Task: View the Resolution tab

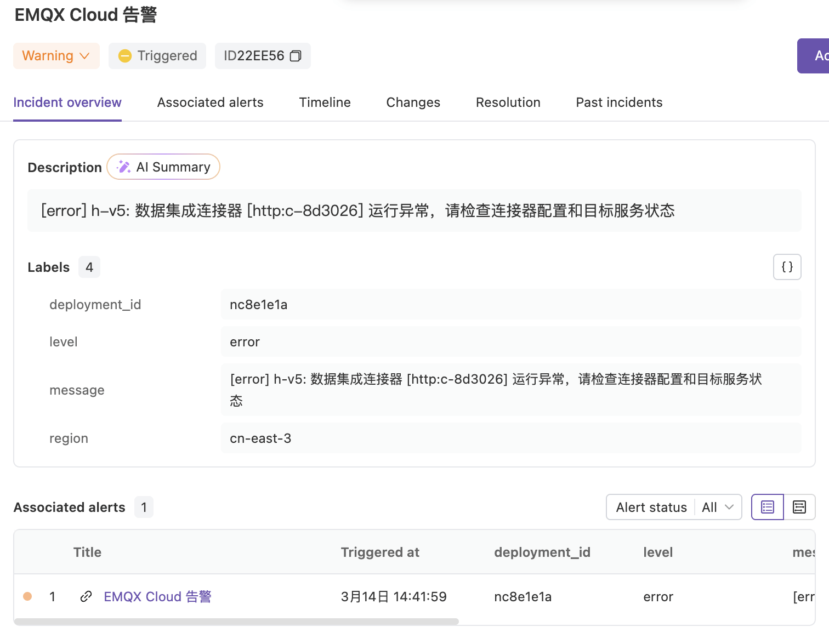Action: [508, 102]
